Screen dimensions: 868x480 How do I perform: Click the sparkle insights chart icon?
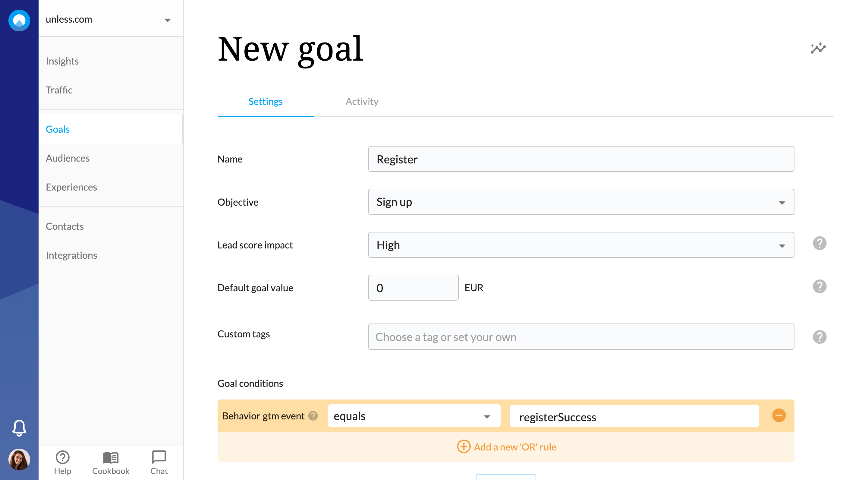click(x=818, y=48)
